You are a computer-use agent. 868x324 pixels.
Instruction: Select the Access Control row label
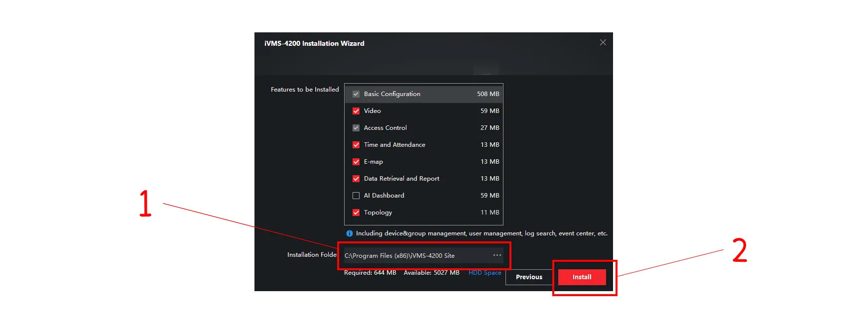(385, 128)
